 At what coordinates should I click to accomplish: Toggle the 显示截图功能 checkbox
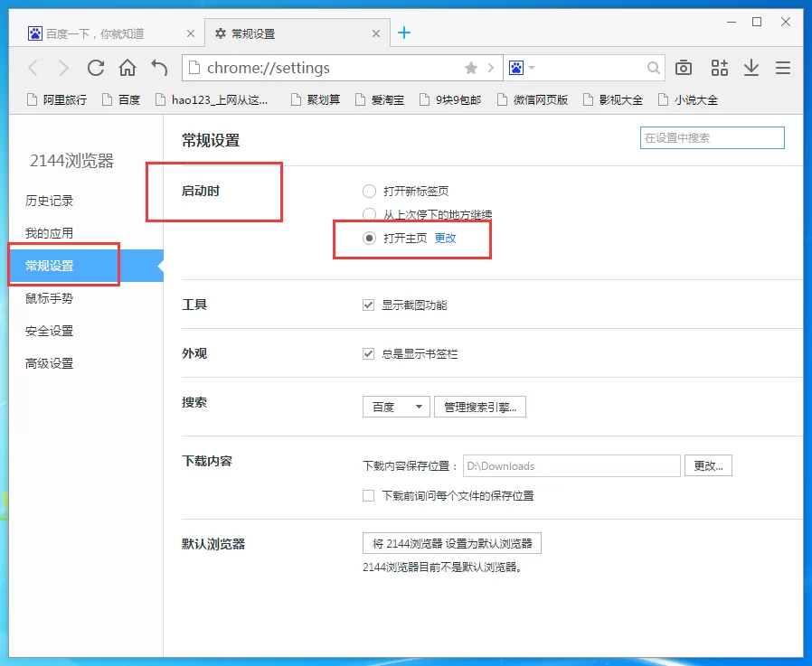pyautogui.click(x=368, y=305)
